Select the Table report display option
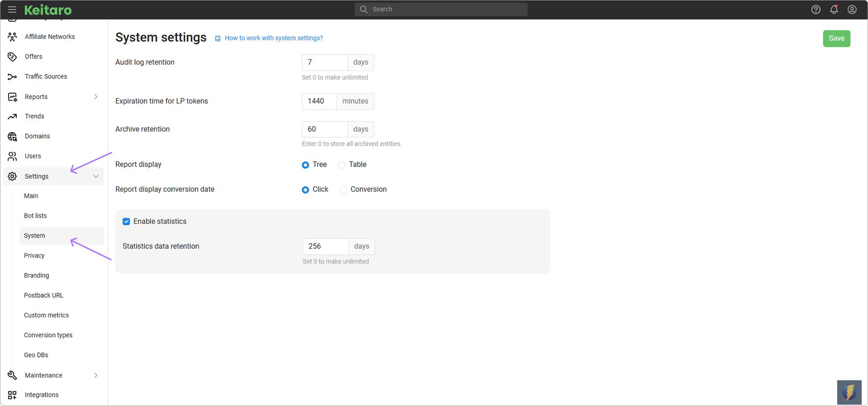 pos(341,164)
